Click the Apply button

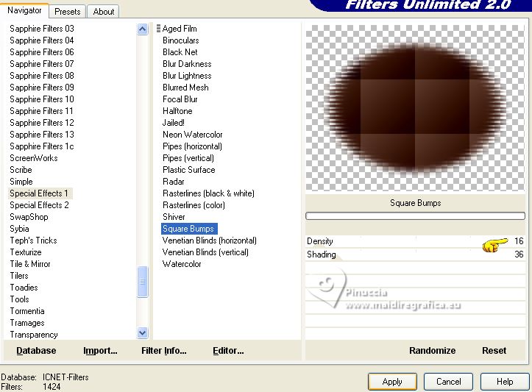(x=392, y=382)
